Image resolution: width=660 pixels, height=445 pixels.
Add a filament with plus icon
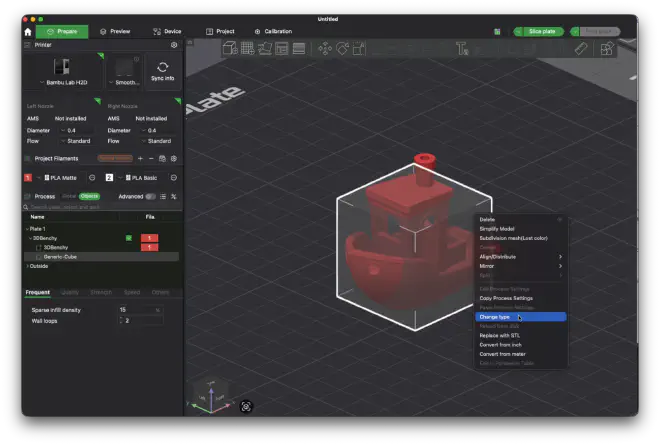point(140,158)
